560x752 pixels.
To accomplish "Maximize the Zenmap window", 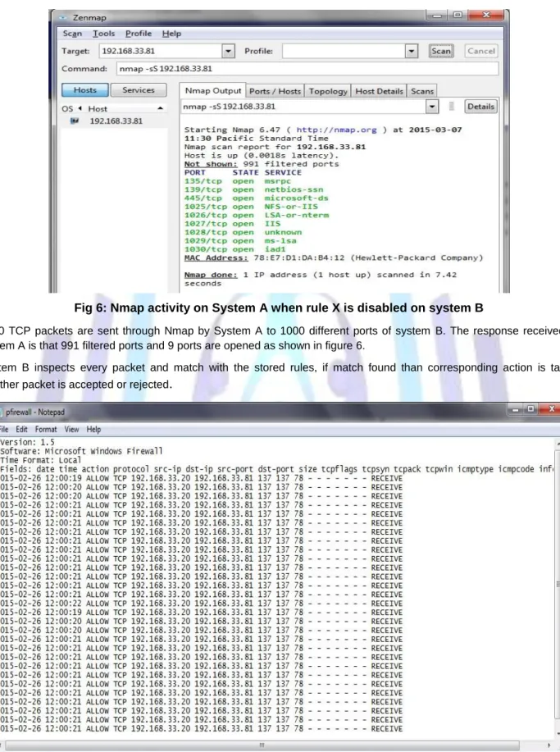I will pyautogui.click(x=458, y=16).
